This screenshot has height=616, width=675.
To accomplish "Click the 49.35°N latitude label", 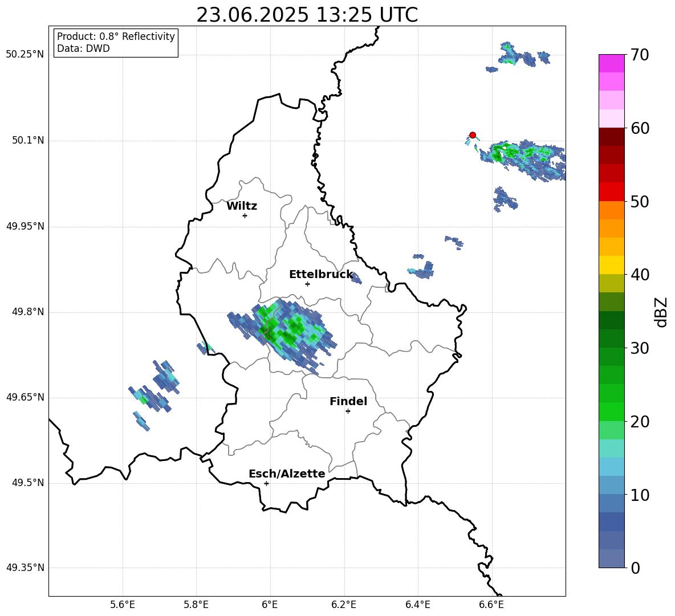I will pos(25,568).
